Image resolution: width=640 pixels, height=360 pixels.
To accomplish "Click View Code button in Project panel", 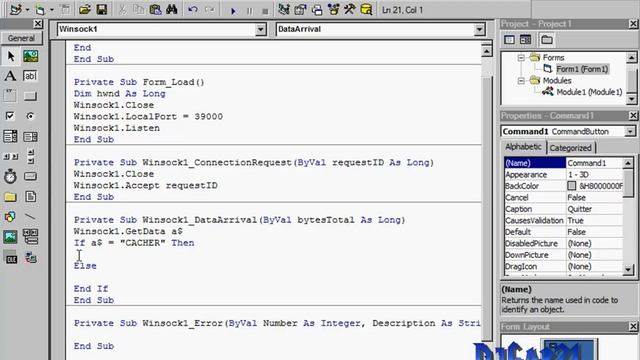I will [x=509, y=40].
